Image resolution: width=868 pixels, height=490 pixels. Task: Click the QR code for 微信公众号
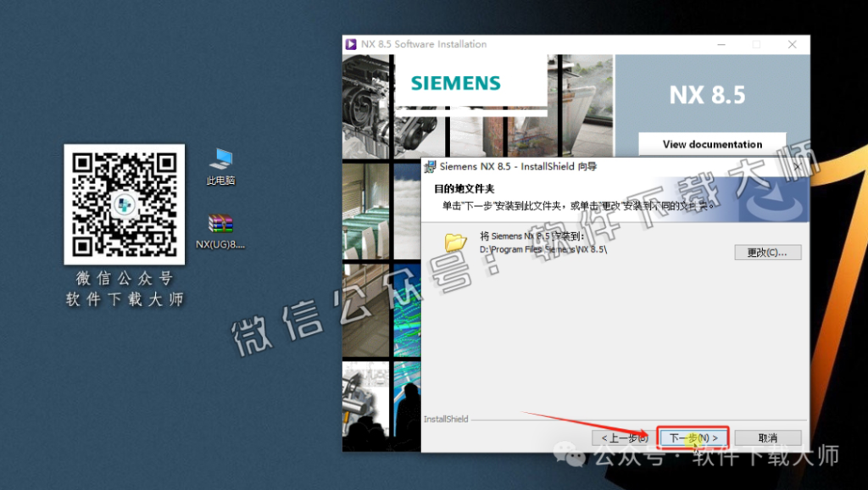click(x=124, y=206)
